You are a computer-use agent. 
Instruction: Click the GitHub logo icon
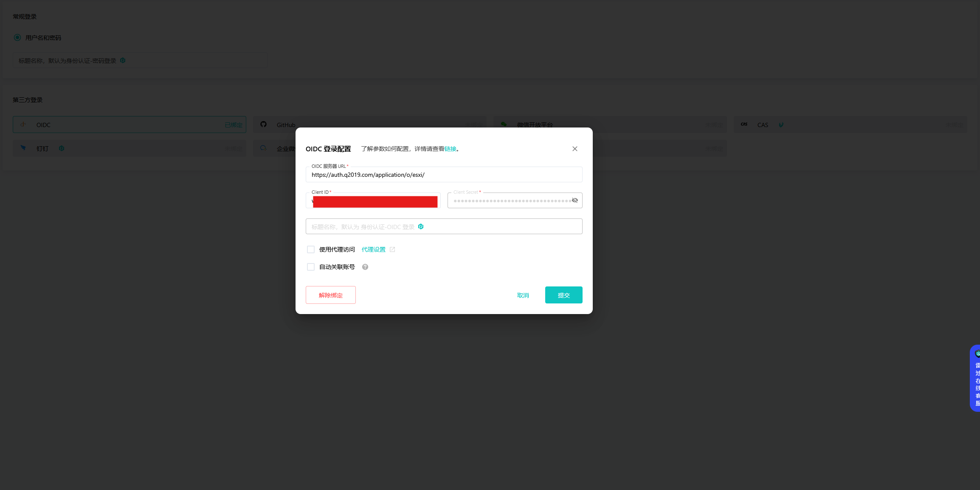[x=263, y=125]
